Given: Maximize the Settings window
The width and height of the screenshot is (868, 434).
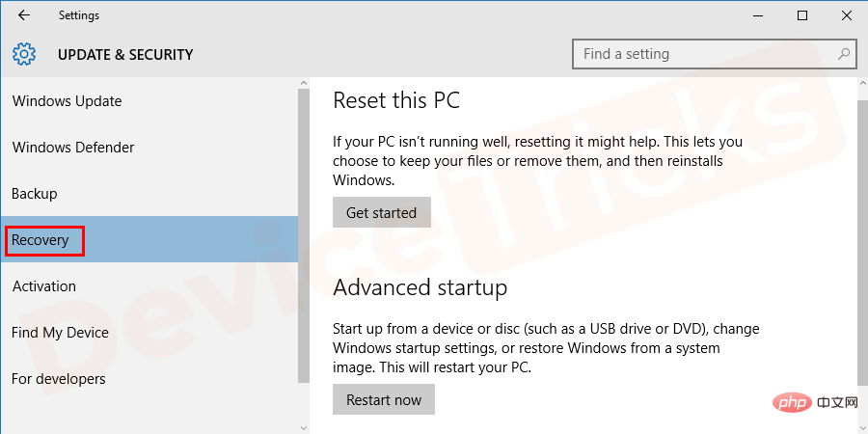Looking at the screenshot, I should (x=802, y=15).
